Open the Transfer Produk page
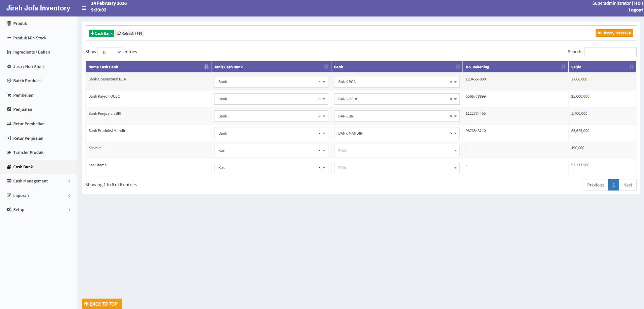 (x=28, y=152)
